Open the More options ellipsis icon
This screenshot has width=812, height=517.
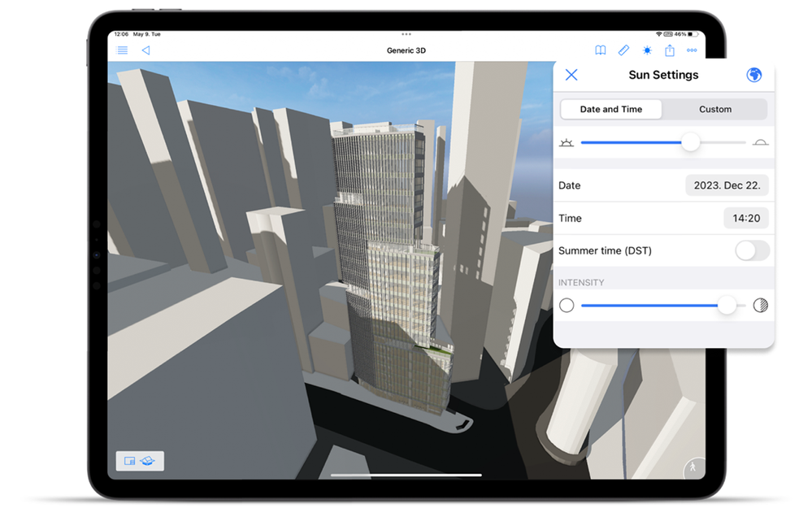692,50
